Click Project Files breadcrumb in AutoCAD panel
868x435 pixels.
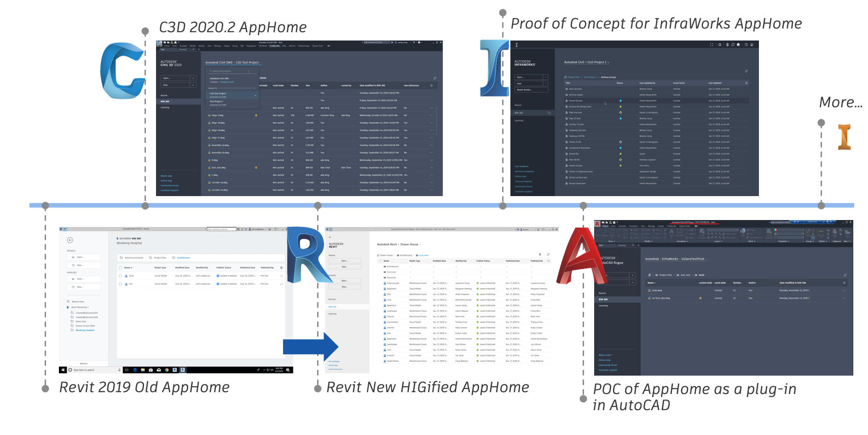[x=665, y=275]
